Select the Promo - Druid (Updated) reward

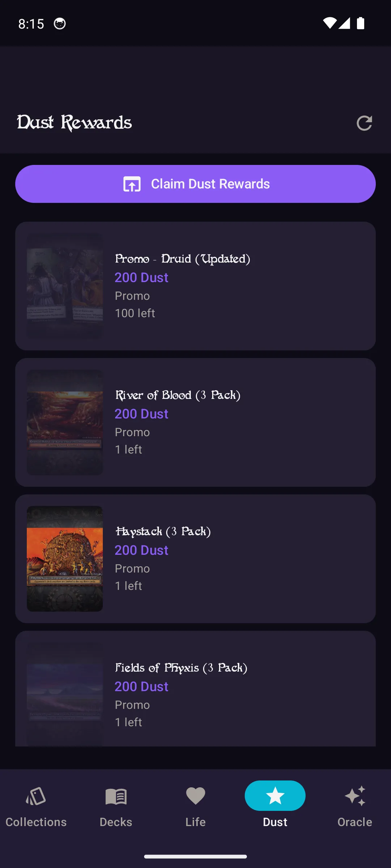pos(195,286)
